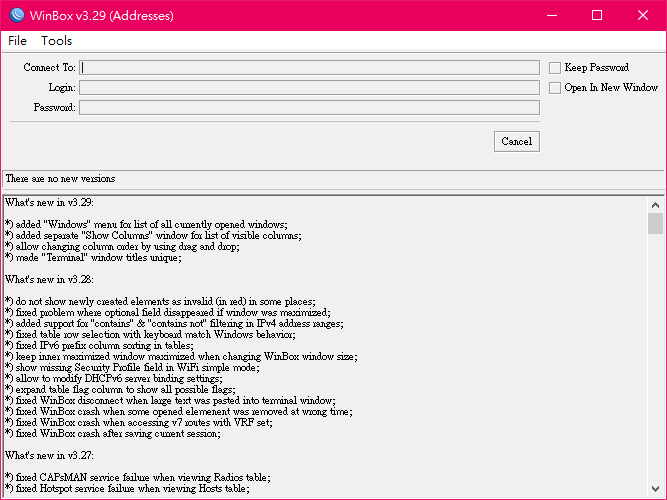Focus the Connect To address field
This screenshot has height=500, width=667.
click(x=309, y=67)
